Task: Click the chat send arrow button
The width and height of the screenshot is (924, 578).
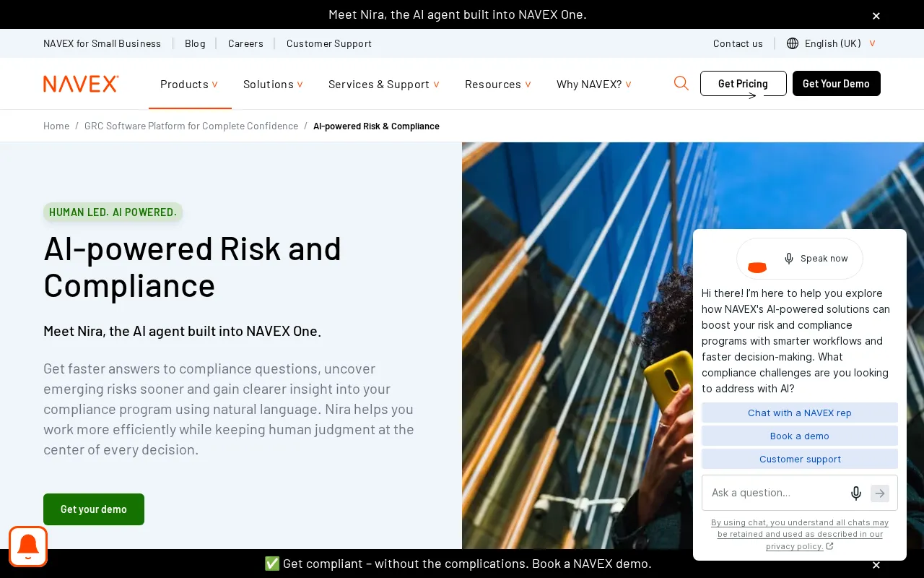Action: (x=880, y=493)
